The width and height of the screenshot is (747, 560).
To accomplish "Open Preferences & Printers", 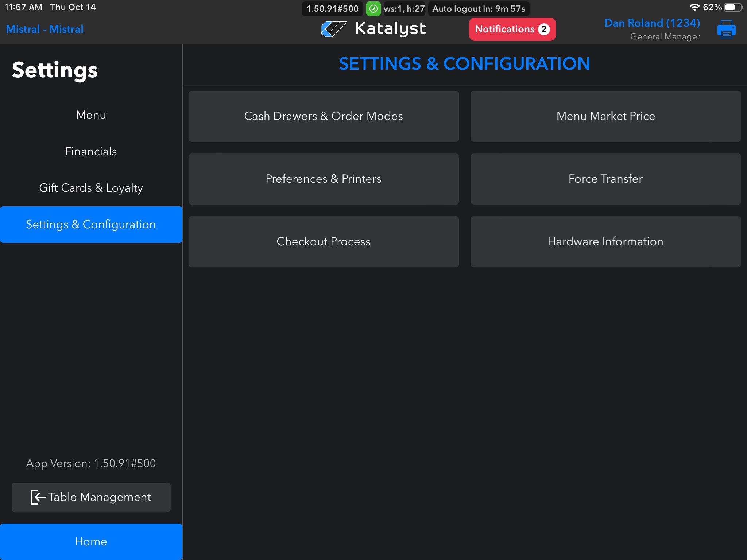I will 324,179.
